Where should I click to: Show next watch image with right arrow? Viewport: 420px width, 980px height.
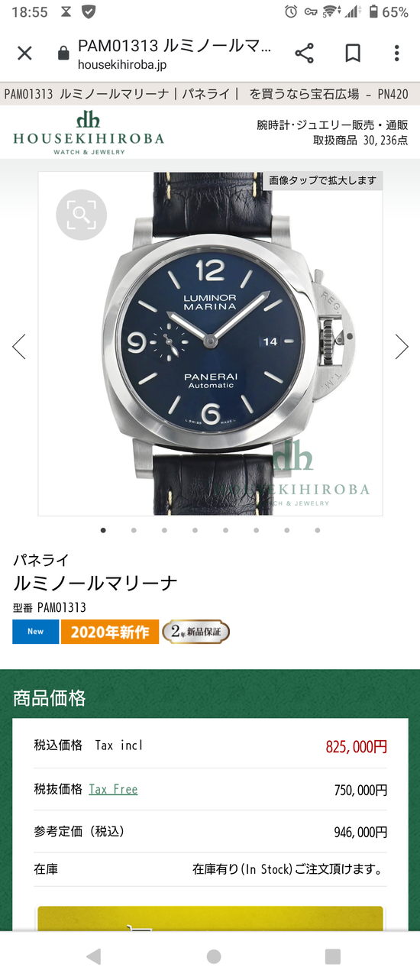(x=401, y=347)
